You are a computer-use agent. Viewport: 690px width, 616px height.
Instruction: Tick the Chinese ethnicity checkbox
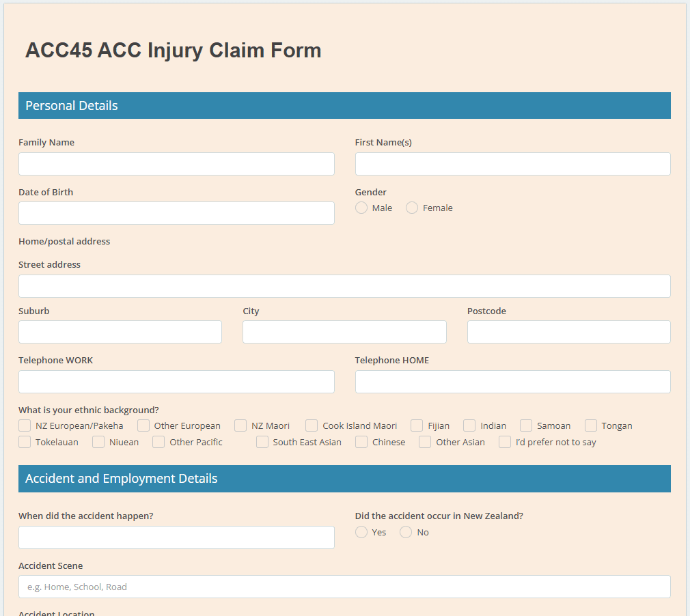pyautogui.click(x=361, y=442)
